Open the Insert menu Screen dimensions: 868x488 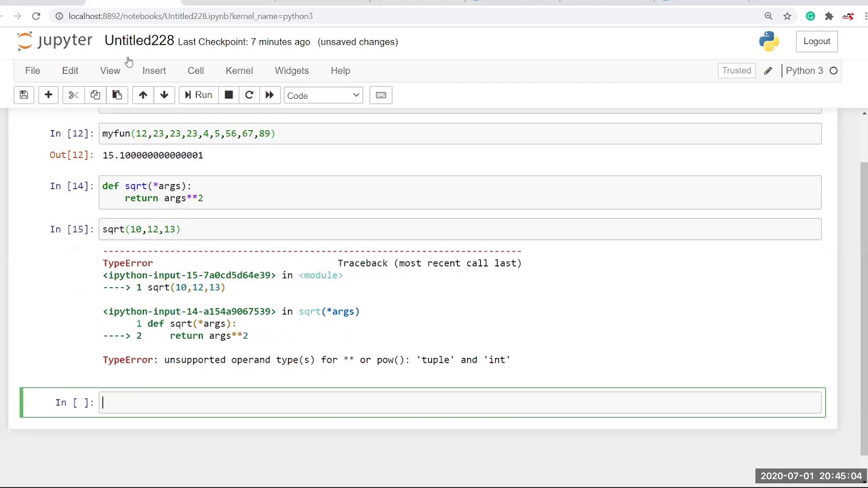pos(154,70)
